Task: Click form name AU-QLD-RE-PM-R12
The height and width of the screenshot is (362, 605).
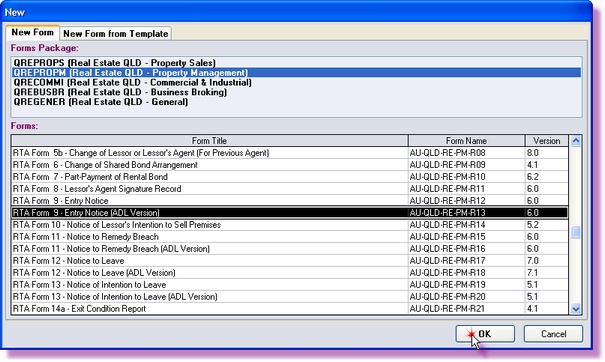Action: click(x=447, y=201)
